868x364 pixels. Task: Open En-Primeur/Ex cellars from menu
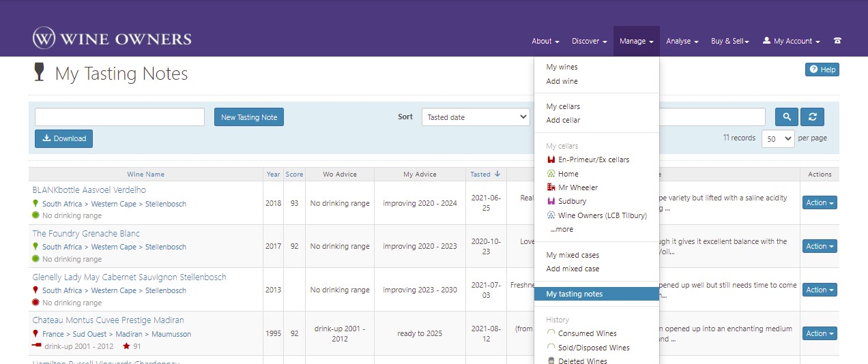pyautogui.click(x=593, y=160)
